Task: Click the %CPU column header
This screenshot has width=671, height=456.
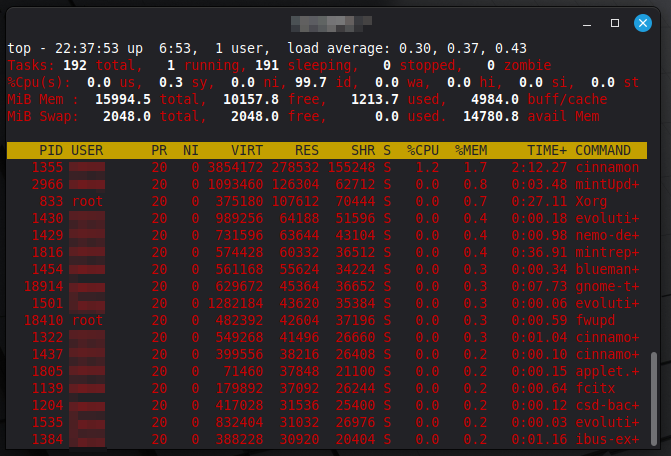Action: click(422, 150)
